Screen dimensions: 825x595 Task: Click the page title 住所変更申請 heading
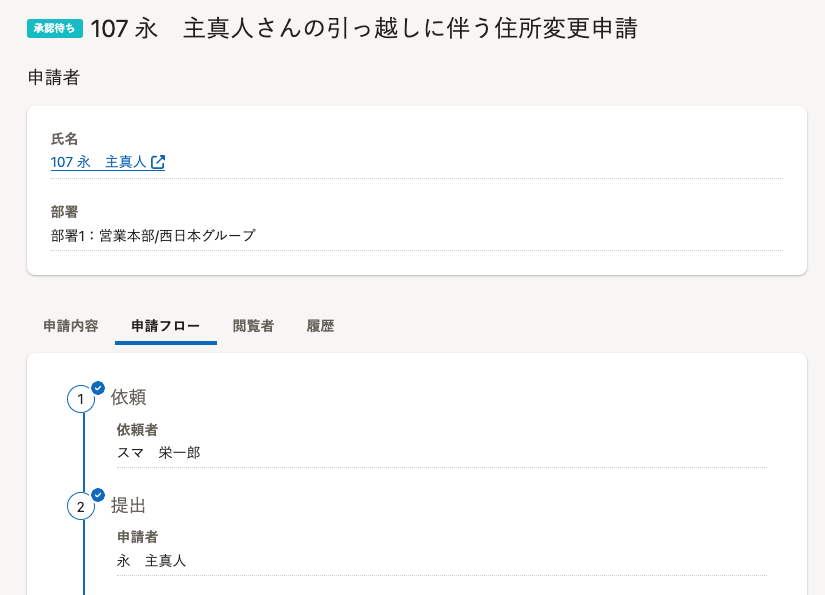(x=364, y=28)
